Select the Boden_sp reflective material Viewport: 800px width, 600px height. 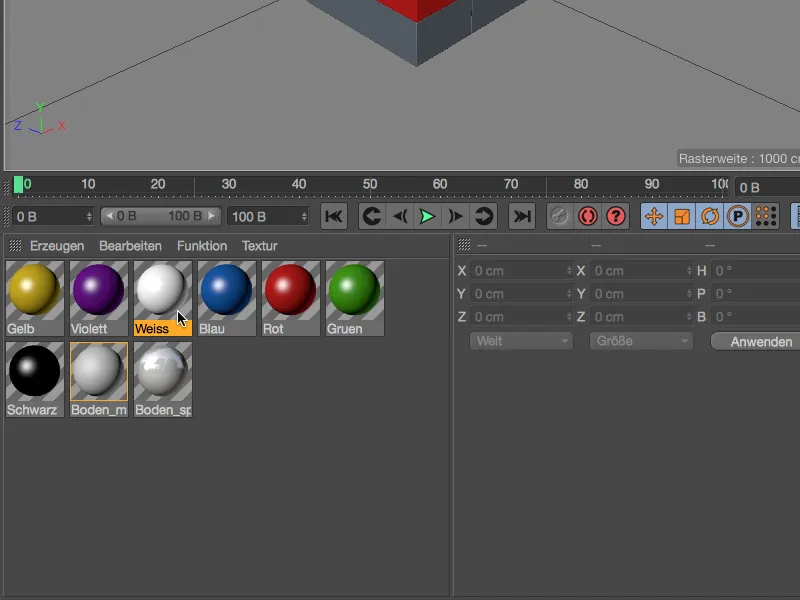pyautogui.click(x=163, y=380)
